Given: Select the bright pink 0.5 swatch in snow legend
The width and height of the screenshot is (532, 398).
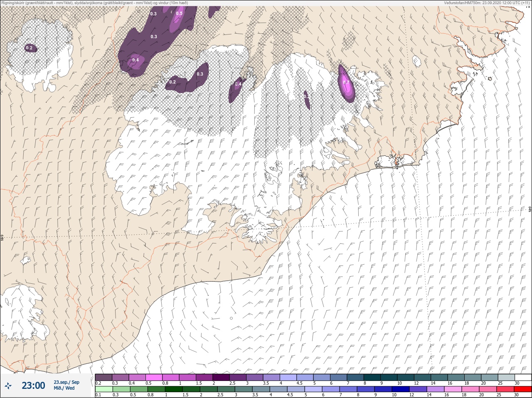Looking at the screenshot, I should pyautogui.click(x=154, y=377).
